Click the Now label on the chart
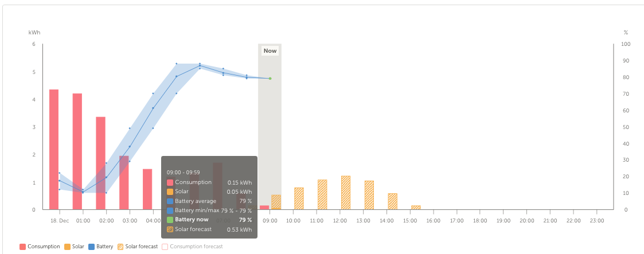Screen dimensions: 644x254 270,51
